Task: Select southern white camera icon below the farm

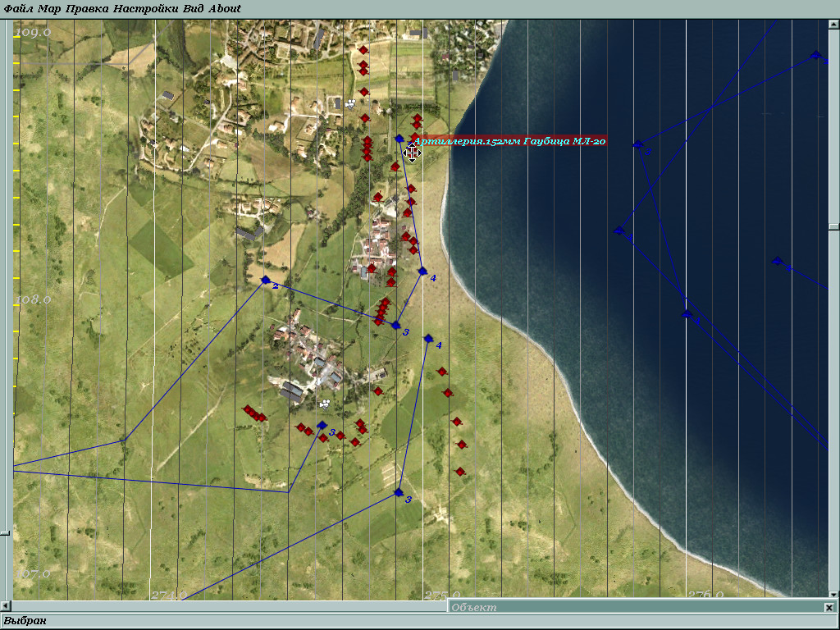Action: [x=325, y=403]
